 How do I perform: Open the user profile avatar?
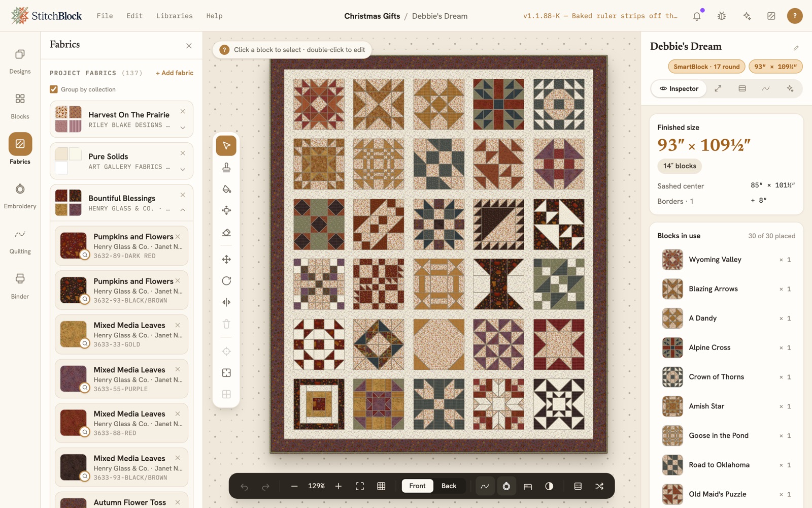coord(795,16)
